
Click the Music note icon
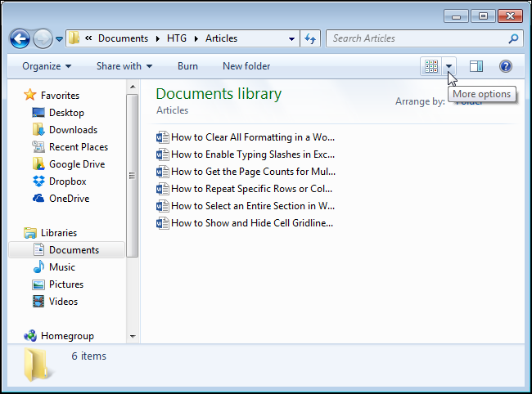point(38,267)
